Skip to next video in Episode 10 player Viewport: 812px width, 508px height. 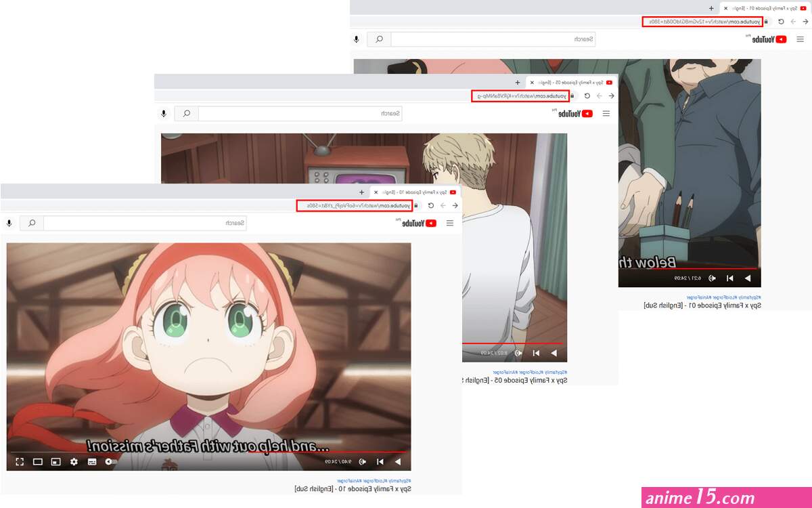[380, 462]
